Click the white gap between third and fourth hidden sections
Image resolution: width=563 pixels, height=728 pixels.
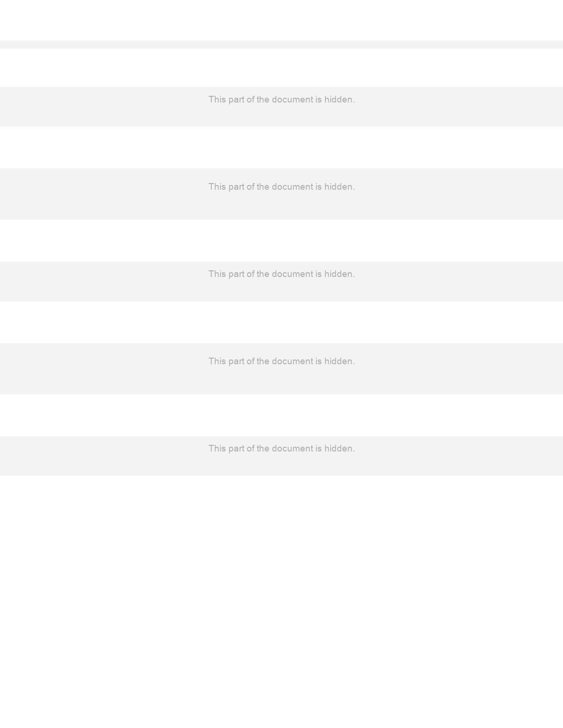281,322
